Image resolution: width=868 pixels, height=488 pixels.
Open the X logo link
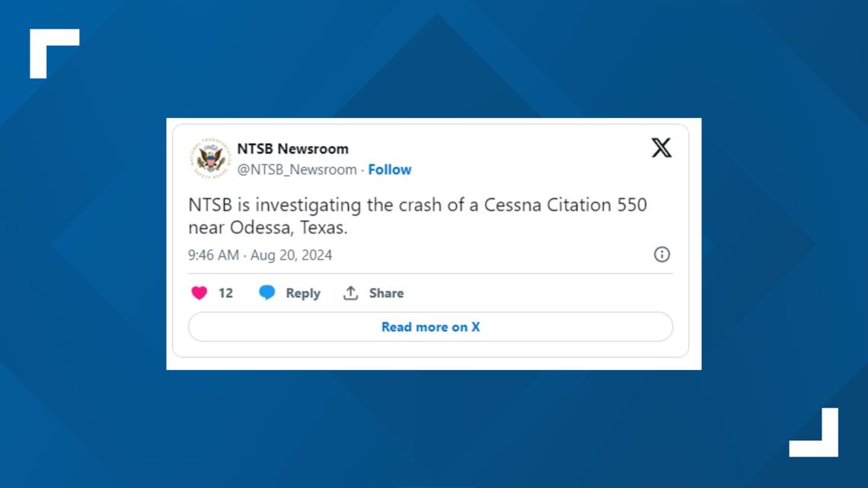(x=661, y=148)
